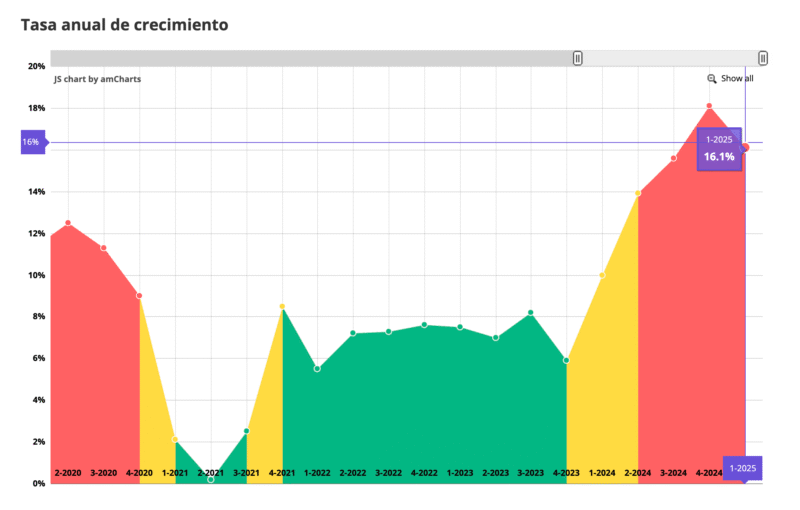Click the purple 1-2025 16.1% tooltip

719,149
